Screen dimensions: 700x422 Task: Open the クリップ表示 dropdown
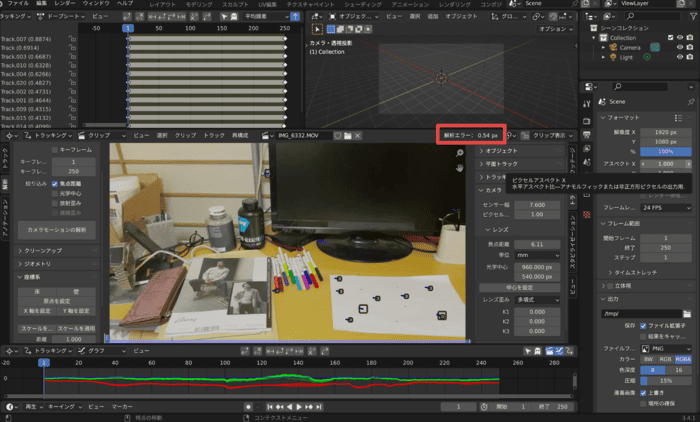click(549, 134)
